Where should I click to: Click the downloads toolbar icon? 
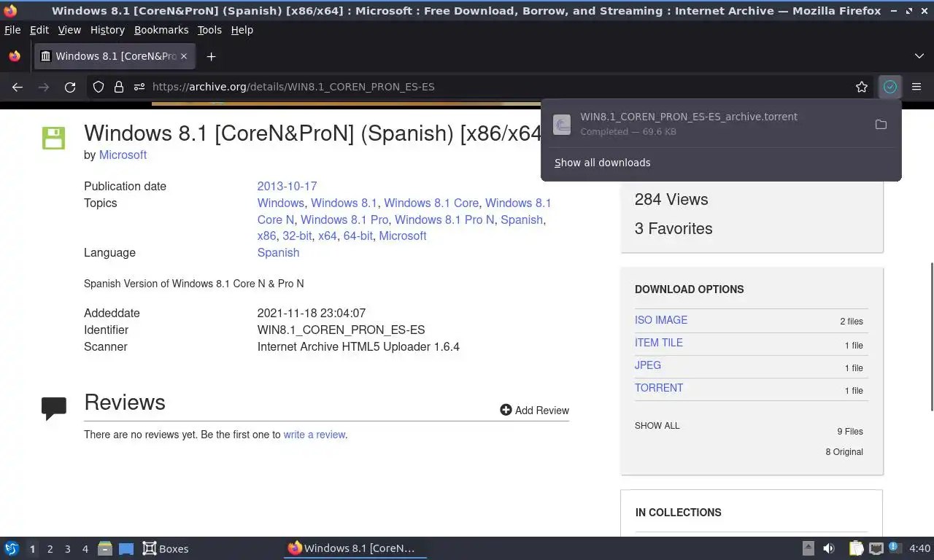890,87
